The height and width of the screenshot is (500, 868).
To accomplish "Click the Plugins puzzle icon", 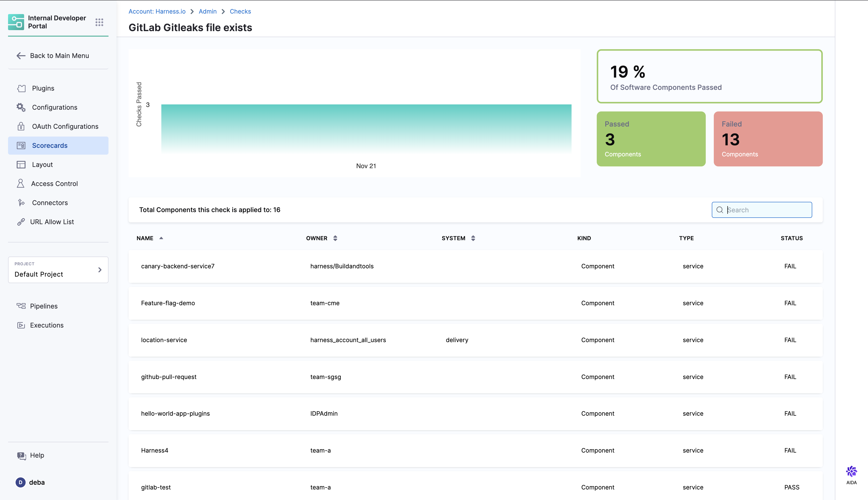I will pyautogui.click(x=21, y=88).
